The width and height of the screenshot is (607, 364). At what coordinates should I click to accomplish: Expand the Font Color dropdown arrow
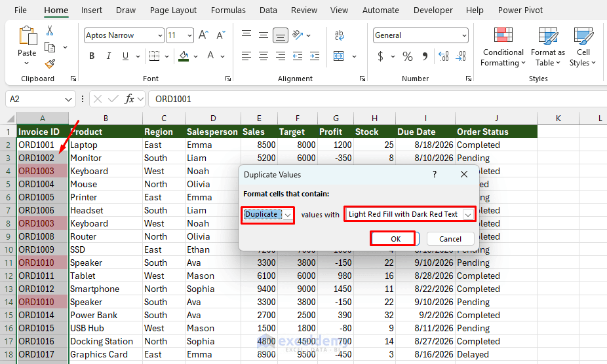pyautogui.click(x=223, y=56)
